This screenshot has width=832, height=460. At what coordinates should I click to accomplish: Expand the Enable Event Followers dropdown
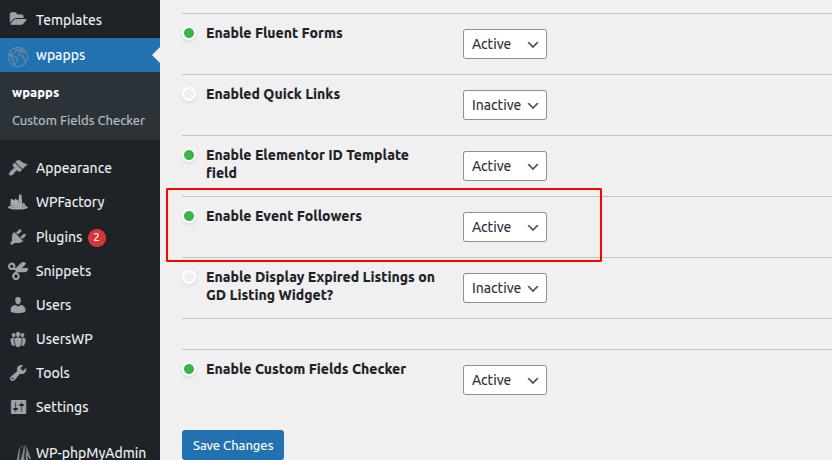point(505,227)
